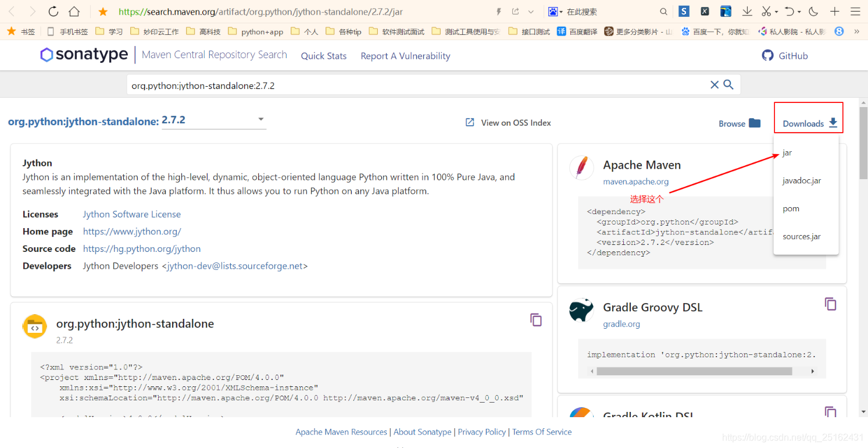
Task: Click the Gradle elephant logo
Action: click(581, 310)
